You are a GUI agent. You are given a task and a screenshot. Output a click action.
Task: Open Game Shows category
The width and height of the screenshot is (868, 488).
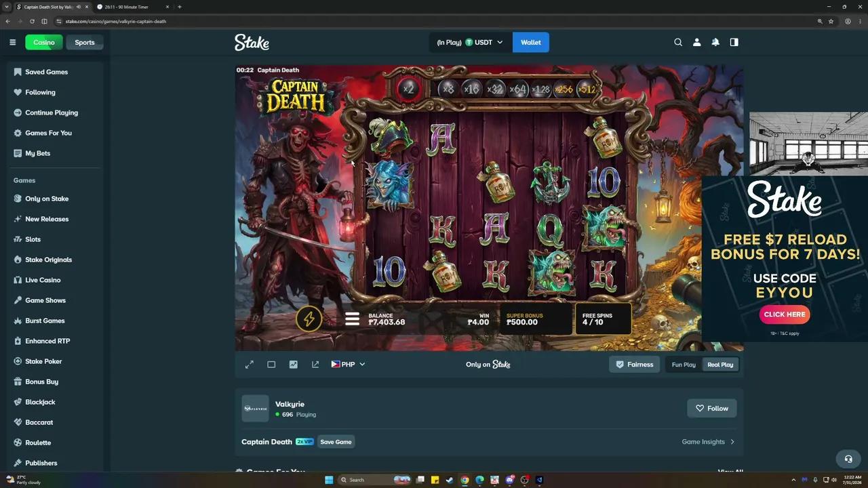55,300
